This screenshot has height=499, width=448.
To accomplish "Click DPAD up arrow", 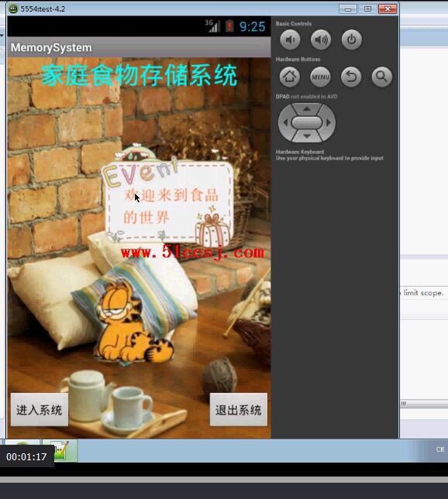I will [307, 108].
